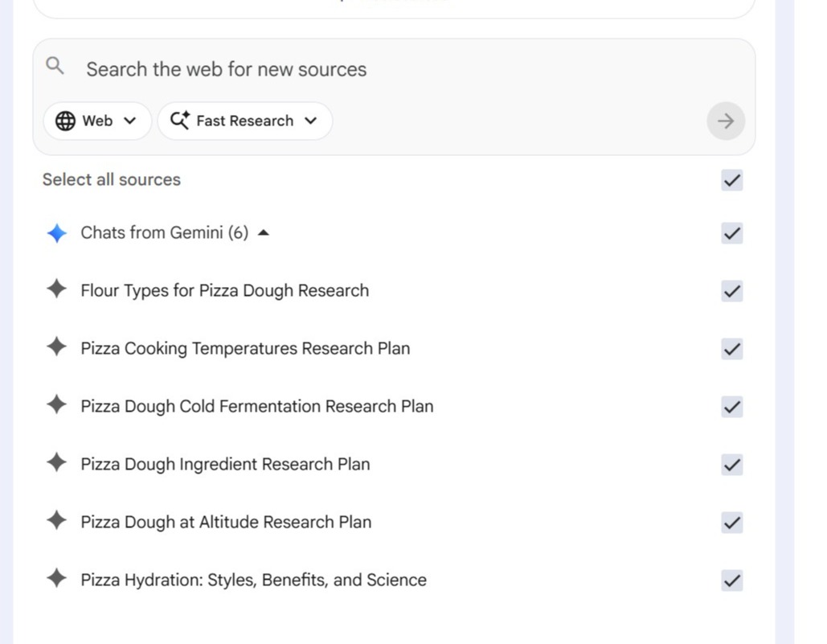Click the blue Gemini sparkle icon
The width and height of the screenshot is (827, 644).
56,233
